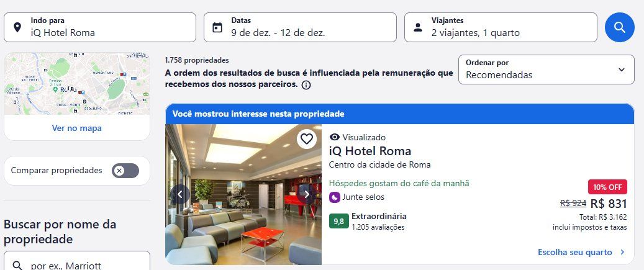Click the info icon about result ordering
This screenshot has height=270, width=644.
(x=306, y=85)
